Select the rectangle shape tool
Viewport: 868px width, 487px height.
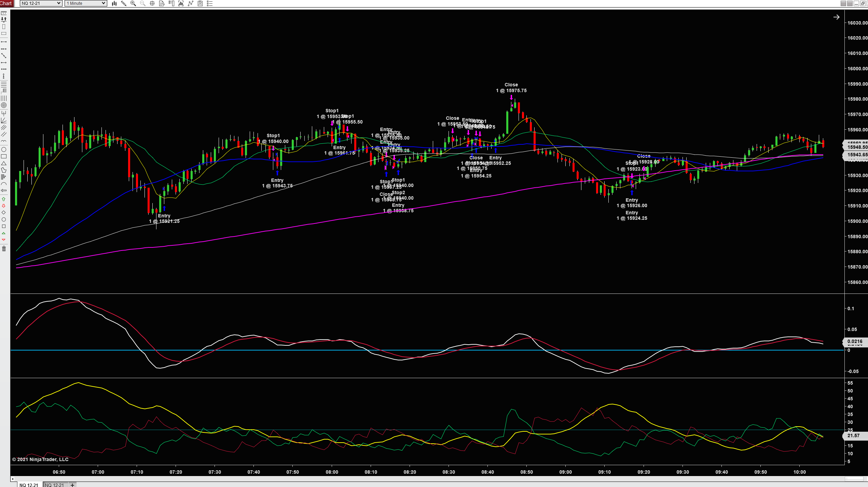4,156
